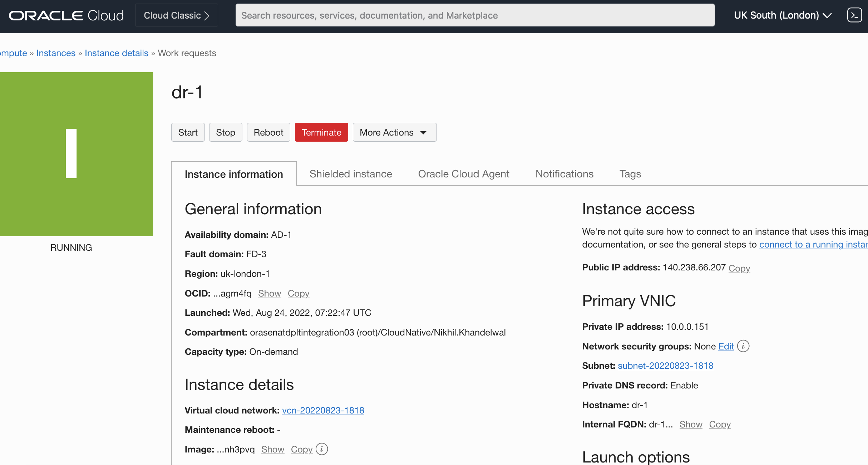Terminate the dr-1 instance
The image size is (868, 465).
(x=321, y=132)
